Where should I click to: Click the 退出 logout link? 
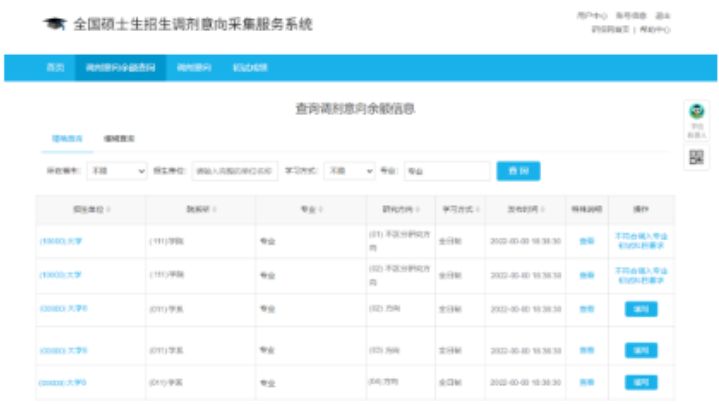click(663, 16)
